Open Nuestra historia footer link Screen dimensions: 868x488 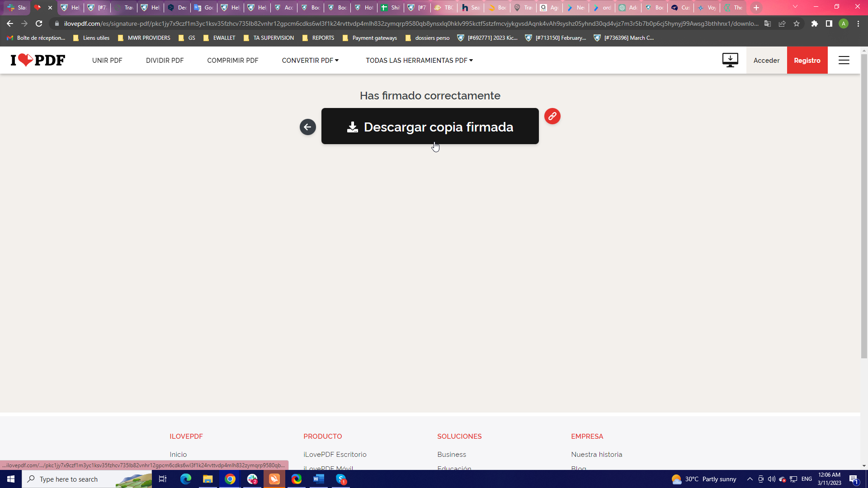pos(596,454)
